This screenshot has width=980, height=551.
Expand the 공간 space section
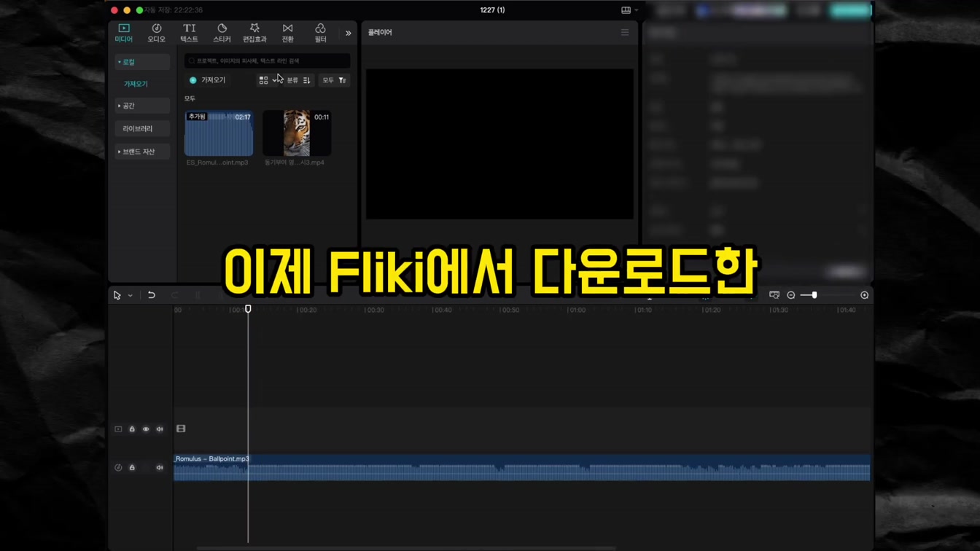pos(142,106)
